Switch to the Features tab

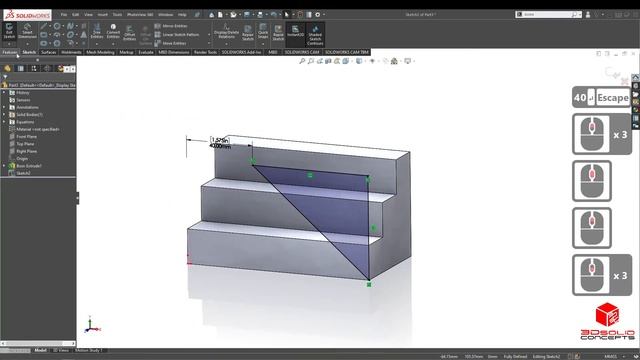point(10,52)
